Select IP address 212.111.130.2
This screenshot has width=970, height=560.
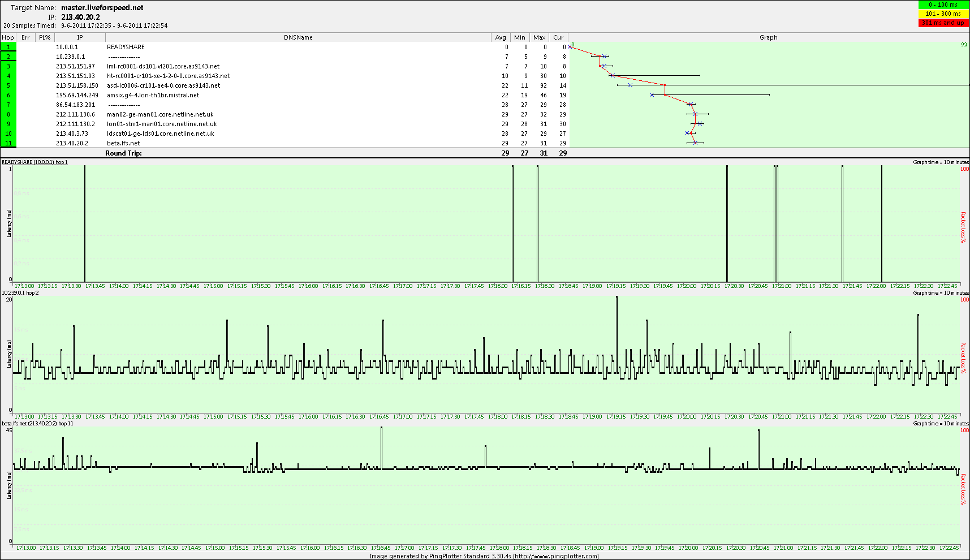coord(75,124)
